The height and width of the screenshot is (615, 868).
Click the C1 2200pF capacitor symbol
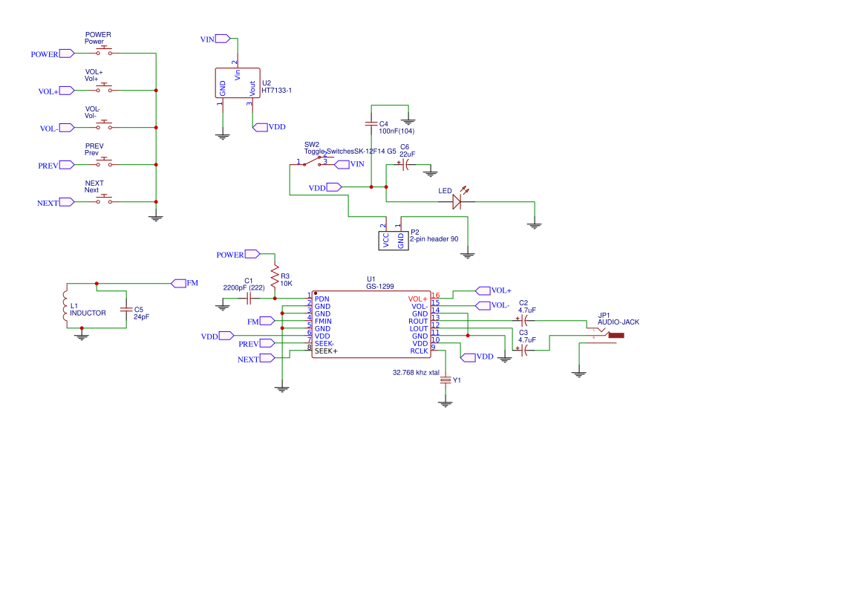[x=249, y=299]
